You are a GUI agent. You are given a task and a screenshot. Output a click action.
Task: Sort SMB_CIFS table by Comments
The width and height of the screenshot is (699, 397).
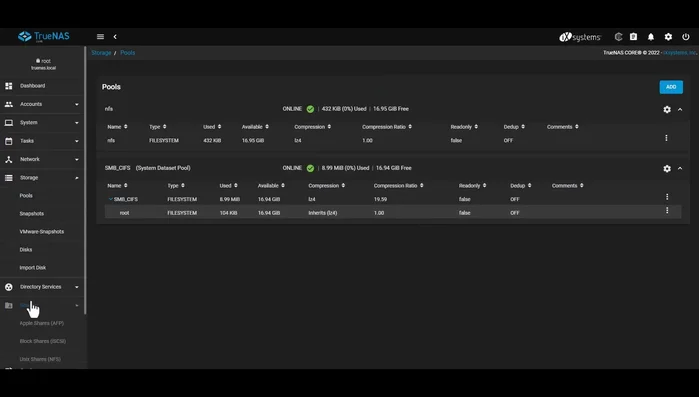coord(567,186)
